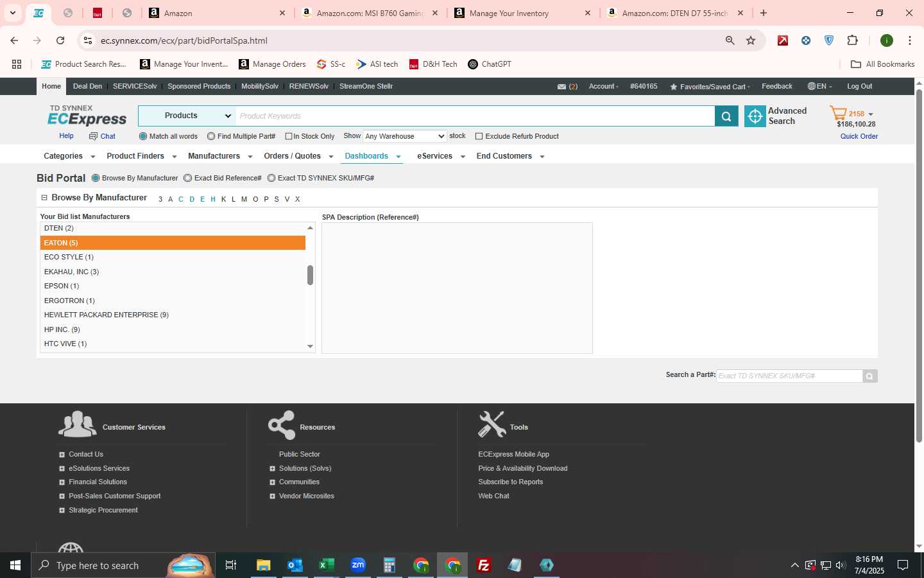Open a new browser tab

pyautogui.click(x=763, y=13)
